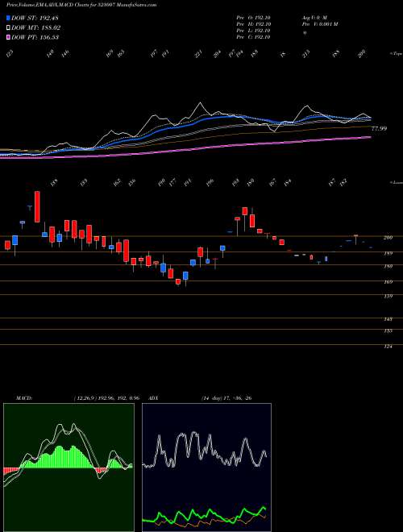403x532 pixels.
Task: Click the ADX panel title label
Action: pyautogui.click(x=154, y=397)
